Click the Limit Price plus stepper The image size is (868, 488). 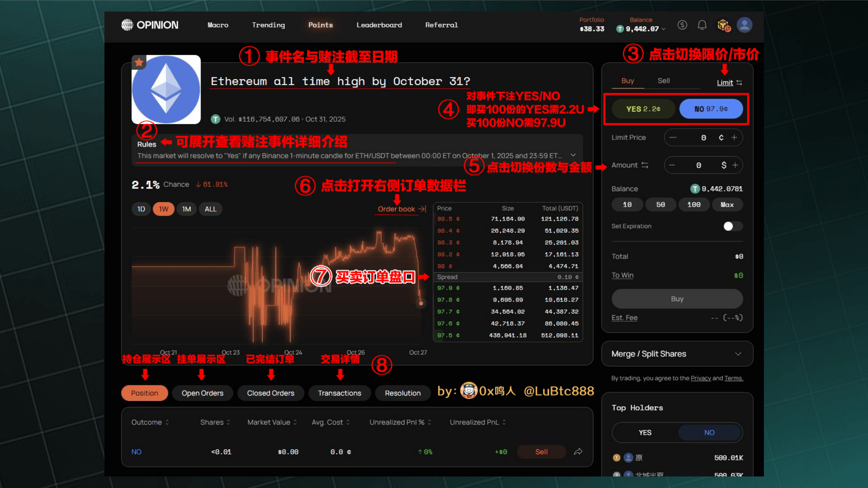(734, 137)
